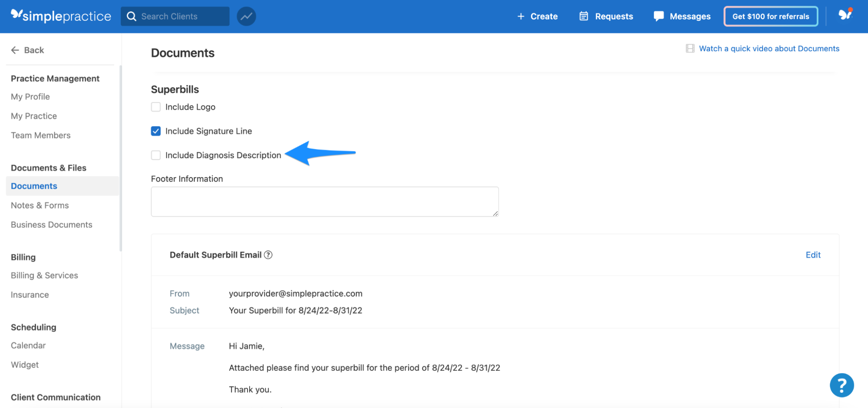868x408 pixels.
Task: Select Notes & Forms in the sidebar
Action: pyautogui.click(x=40, y=205)
